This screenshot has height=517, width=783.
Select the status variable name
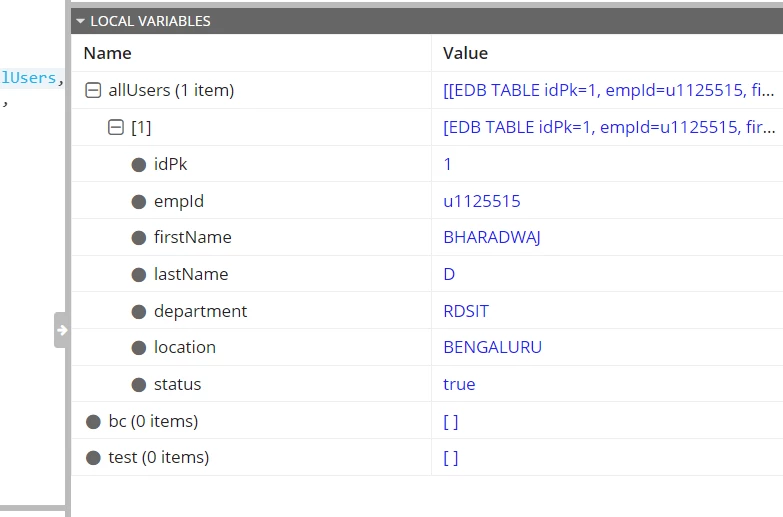tap(177, 384)
